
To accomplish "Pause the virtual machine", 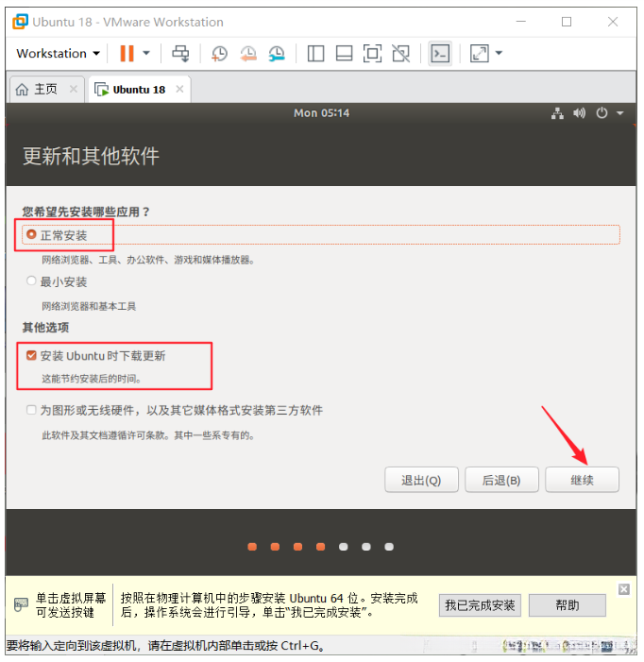I will (x=127, y=54).
